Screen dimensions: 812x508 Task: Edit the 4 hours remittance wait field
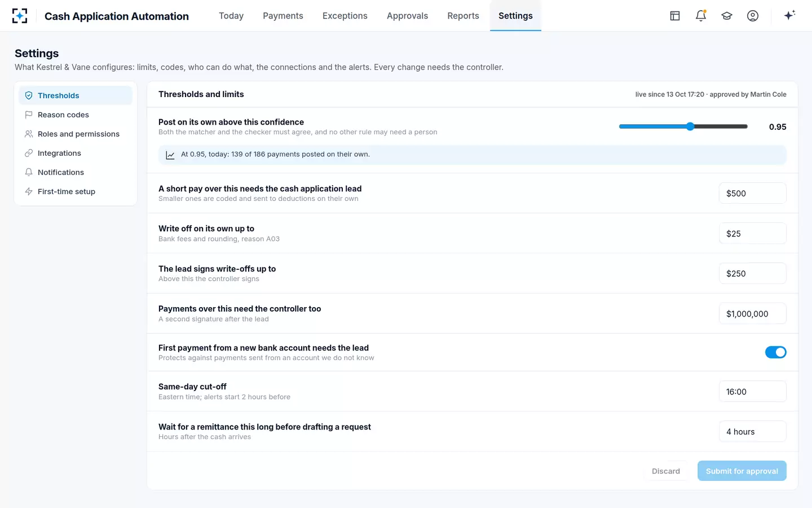tap(753, 431)
